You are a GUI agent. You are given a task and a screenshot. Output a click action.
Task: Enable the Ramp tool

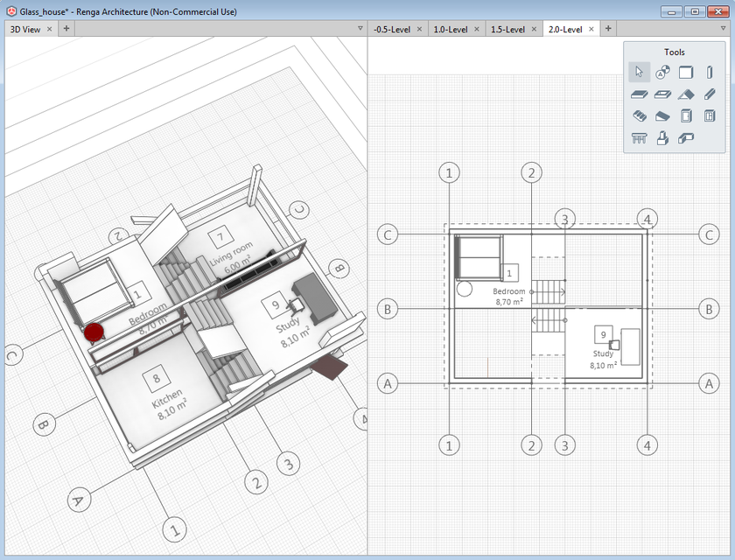click(x=662, y=115)
